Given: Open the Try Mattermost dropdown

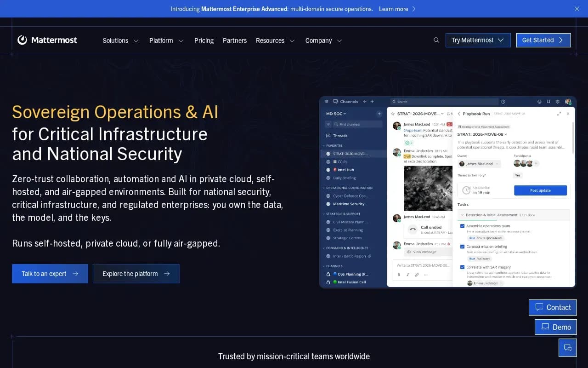Looking at the screenshot, I should pyautogui.click(x=478, y=40).
